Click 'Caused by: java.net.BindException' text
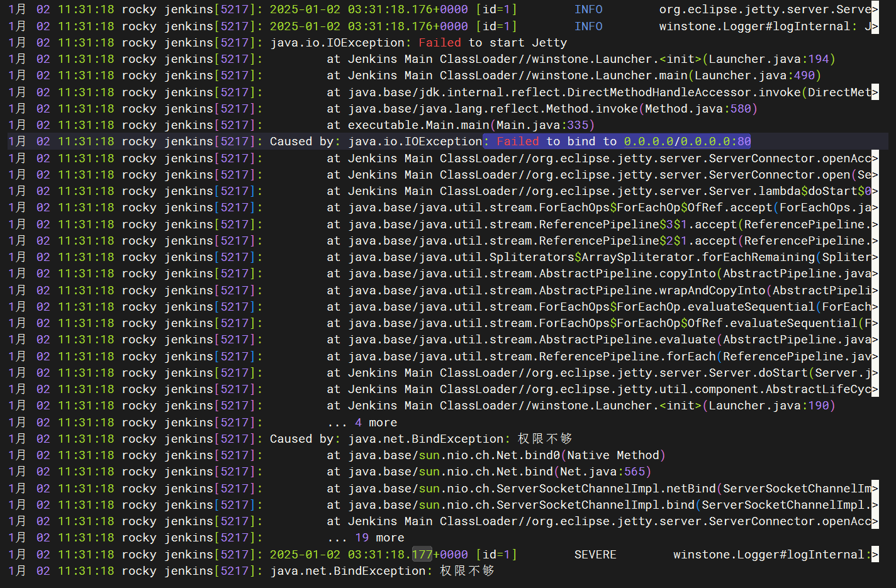896x588 pixels. point(387,439)
